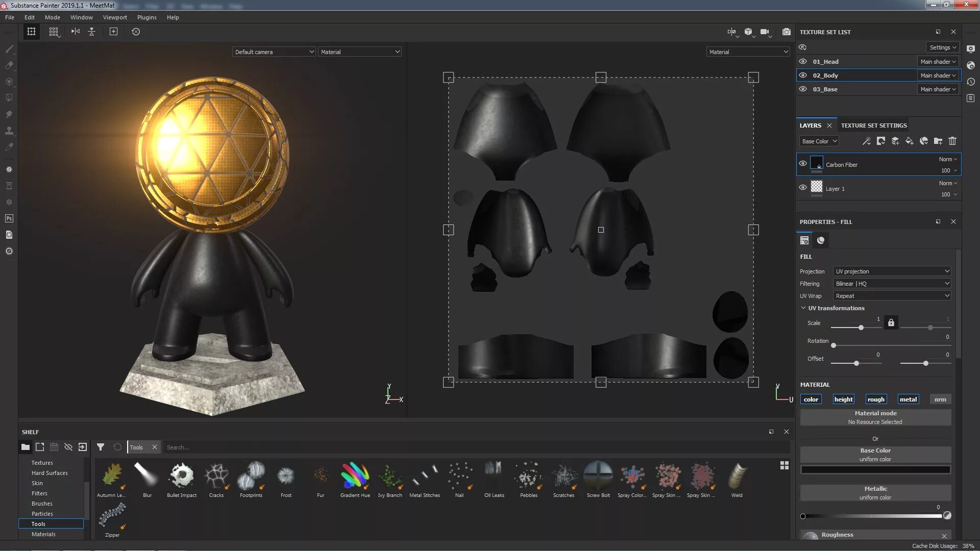Screen dimensions: 980x551
Task: Open the Default camera dropdown
Action: tap(274, 52)
